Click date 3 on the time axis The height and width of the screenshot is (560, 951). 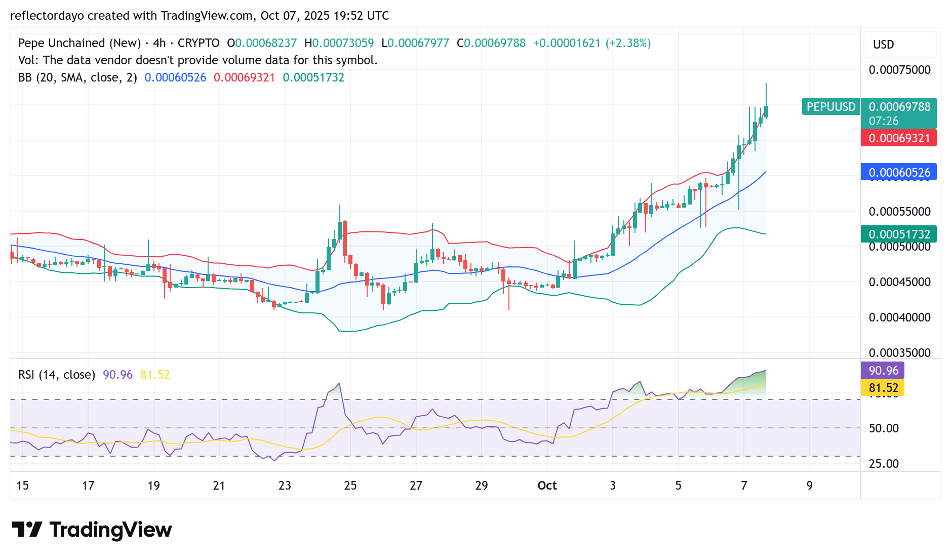pos(613,486)
